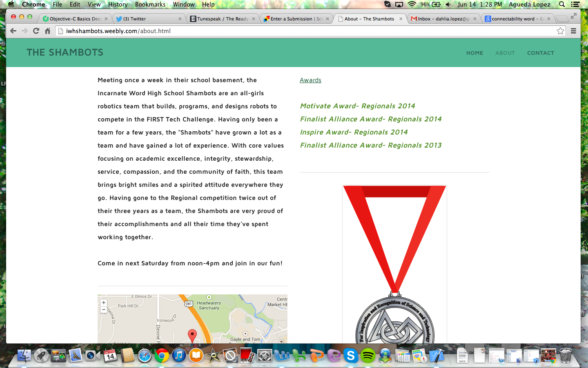The image size is (588, 368).
Task: Open the Help menu
Action: [208, 4]
